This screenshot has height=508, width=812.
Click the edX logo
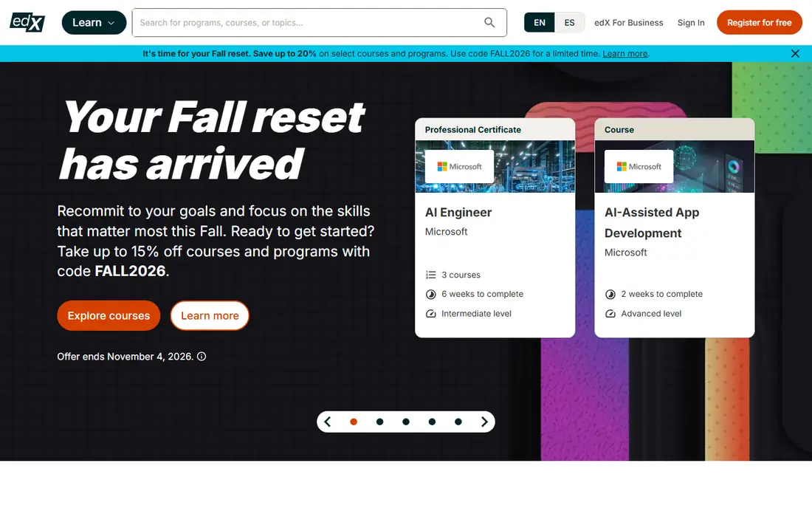(27, 22)
